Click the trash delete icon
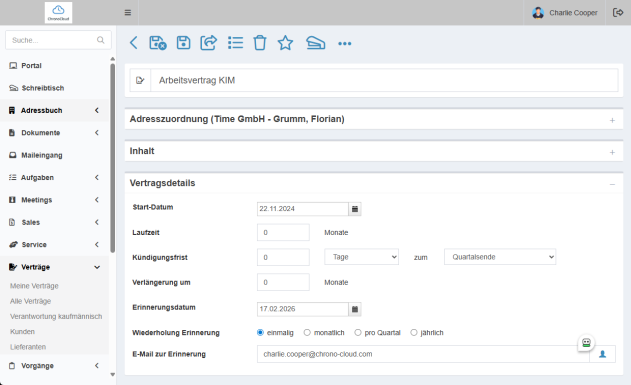Image resolution: width=631 pixels, height=385 pixels. point(260,43)
